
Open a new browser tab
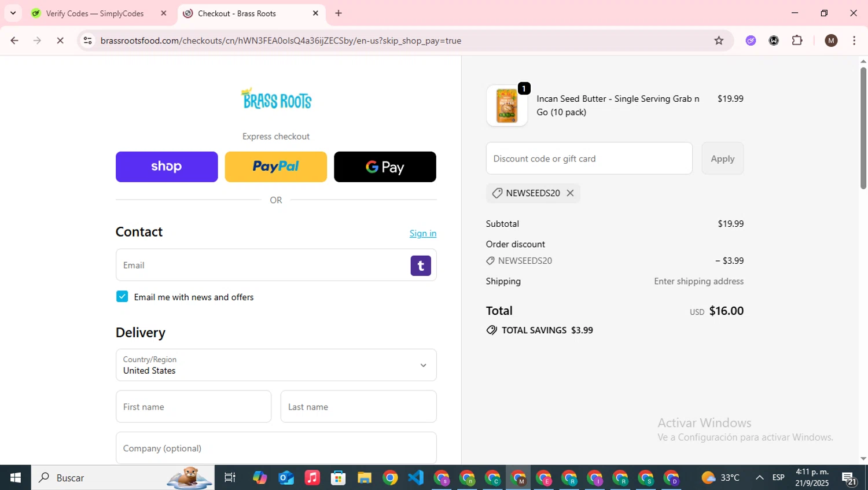click(x=339, y=13)
